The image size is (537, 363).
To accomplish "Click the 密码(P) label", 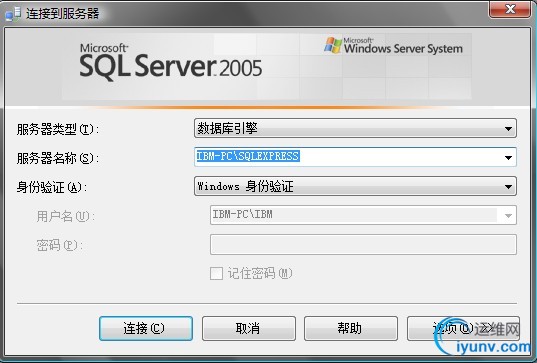I will (x=60, y=245).
